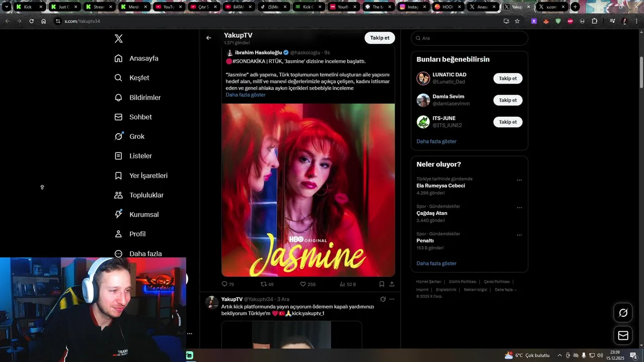The height and width of the screenshot is (362, 644).
Task: Open options for Çağdaş Atan trend
Action: 519,207
